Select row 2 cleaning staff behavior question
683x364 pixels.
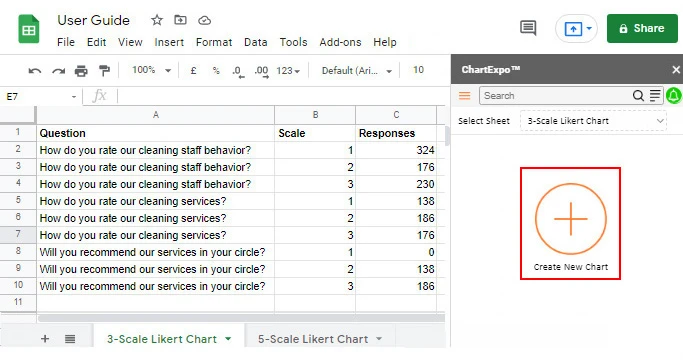click(x=156, y=150)
